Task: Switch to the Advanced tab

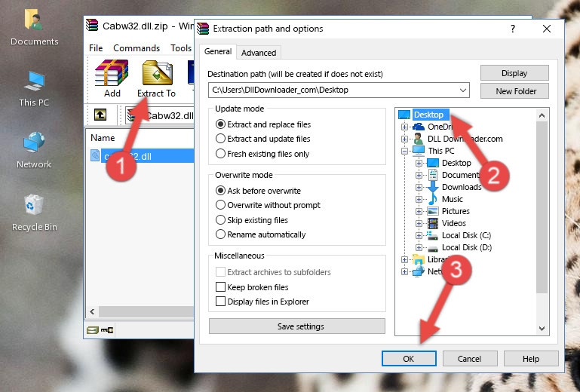Action: pyautogui.click(x=259, y=53)
